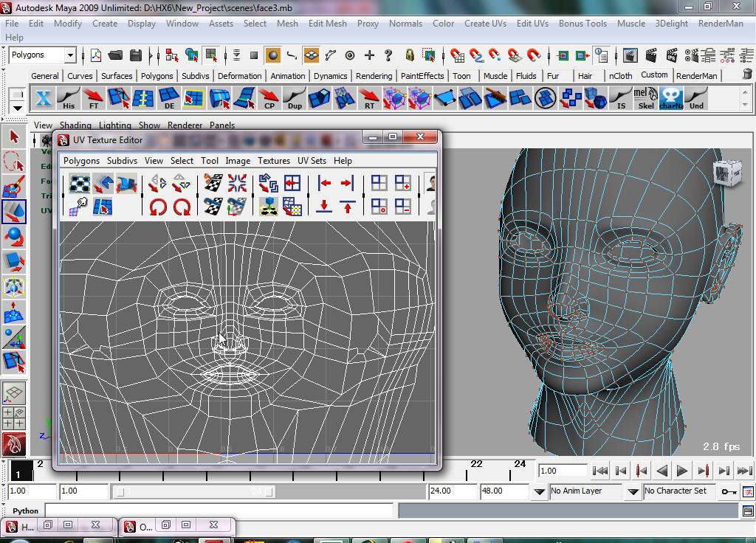Toggle lock current selection padlock

(409, 55)
